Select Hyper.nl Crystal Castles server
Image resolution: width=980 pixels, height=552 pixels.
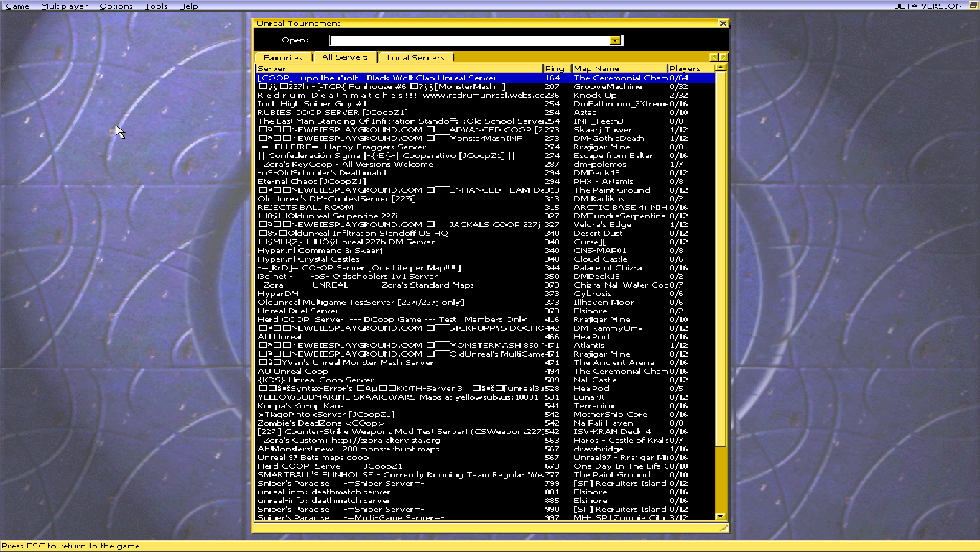coord(486,259)
